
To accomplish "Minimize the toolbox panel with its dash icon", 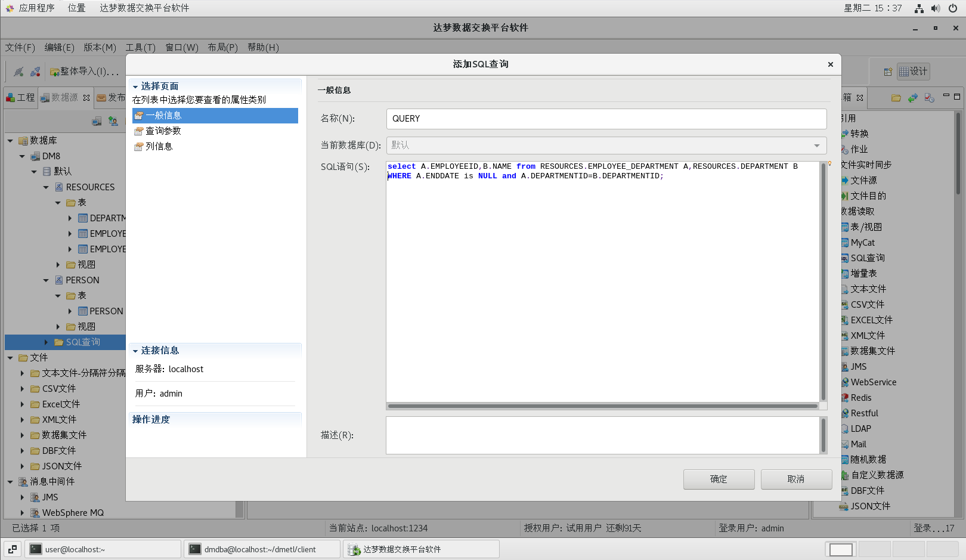I will point(946,95).
